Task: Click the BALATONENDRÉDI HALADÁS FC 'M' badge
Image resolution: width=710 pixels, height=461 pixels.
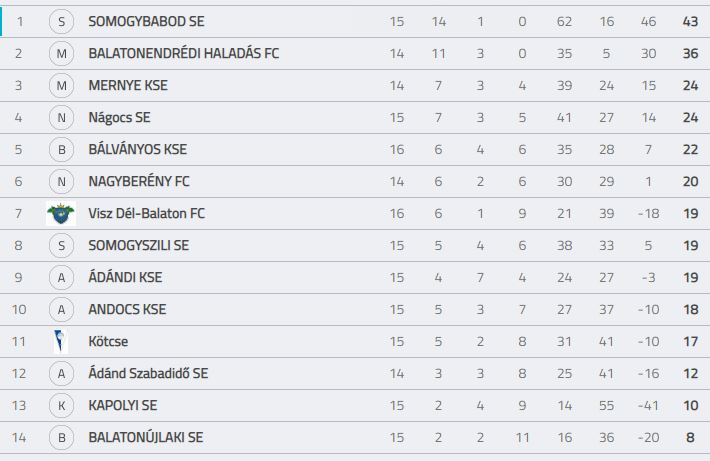Action: pos(61,53)
